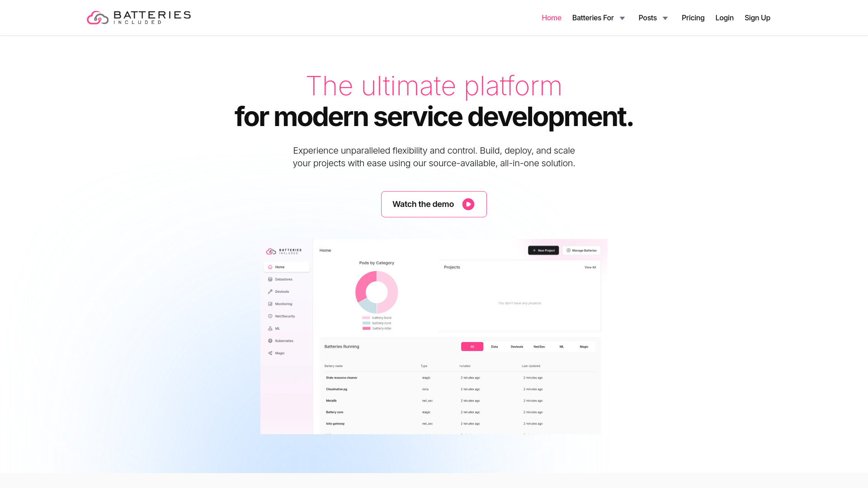Toggle the Net/Sec battery filter

click(539, 346)
